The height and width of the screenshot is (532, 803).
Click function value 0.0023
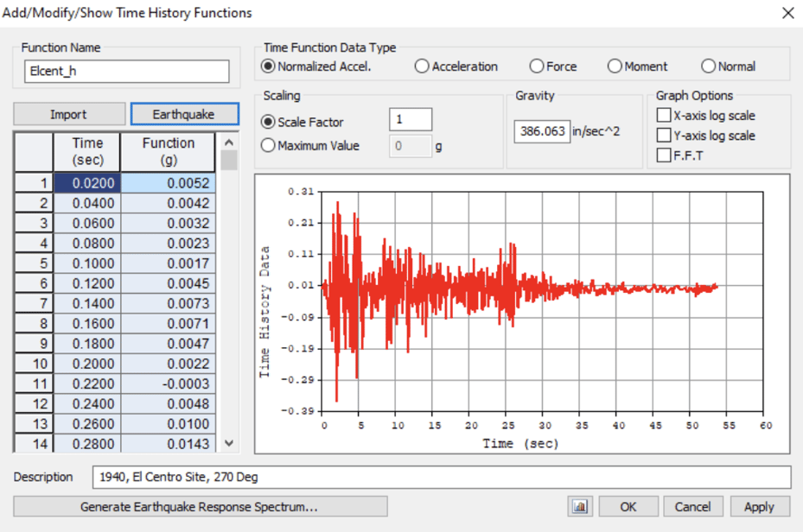(x=168, y=243)
